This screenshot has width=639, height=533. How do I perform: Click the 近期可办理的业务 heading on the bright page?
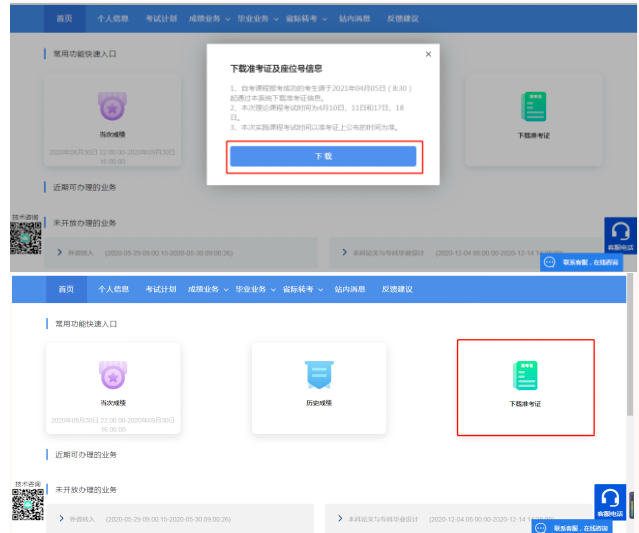pos(86,455)
